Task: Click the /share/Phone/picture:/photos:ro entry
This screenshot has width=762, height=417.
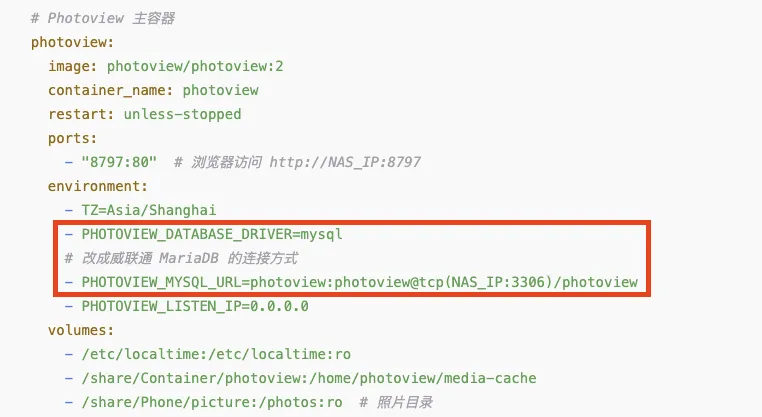Action: (212, 402)
